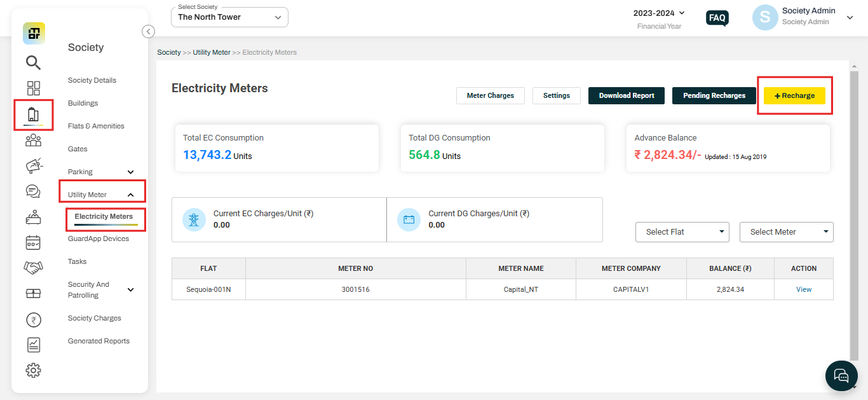
Task: Open the 2023-2024 financial year dropdown
Action: pos(659,13)
